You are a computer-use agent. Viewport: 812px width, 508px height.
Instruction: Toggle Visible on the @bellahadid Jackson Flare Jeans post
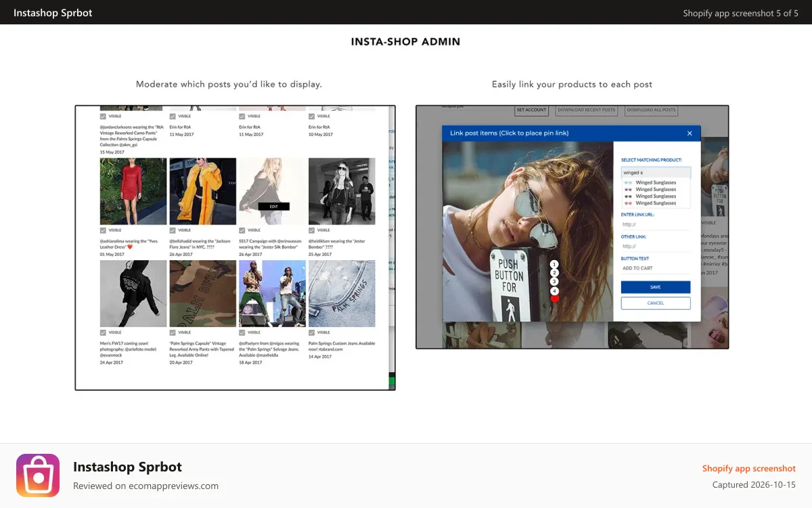(173, 230)
